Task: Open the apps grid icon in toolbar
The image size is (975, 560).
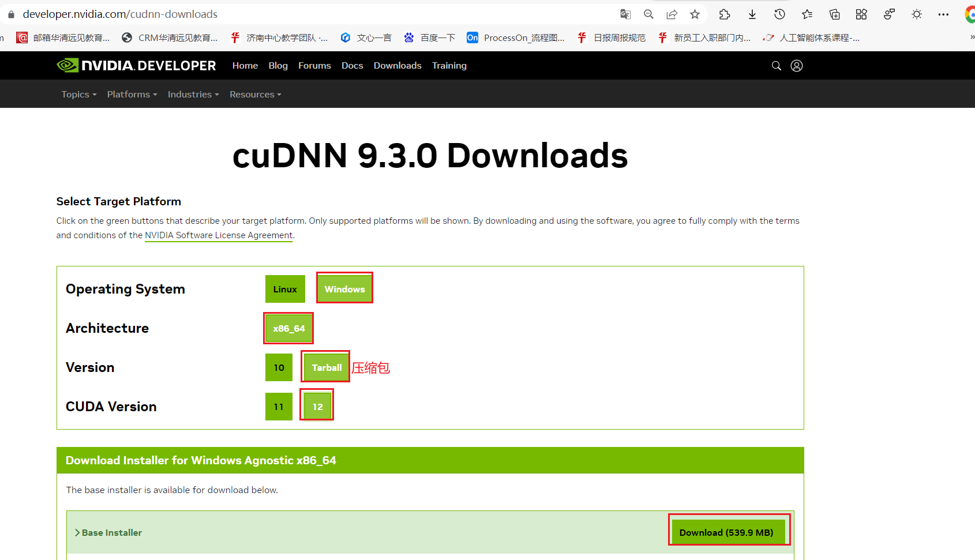Action: [x=861, y=14]
